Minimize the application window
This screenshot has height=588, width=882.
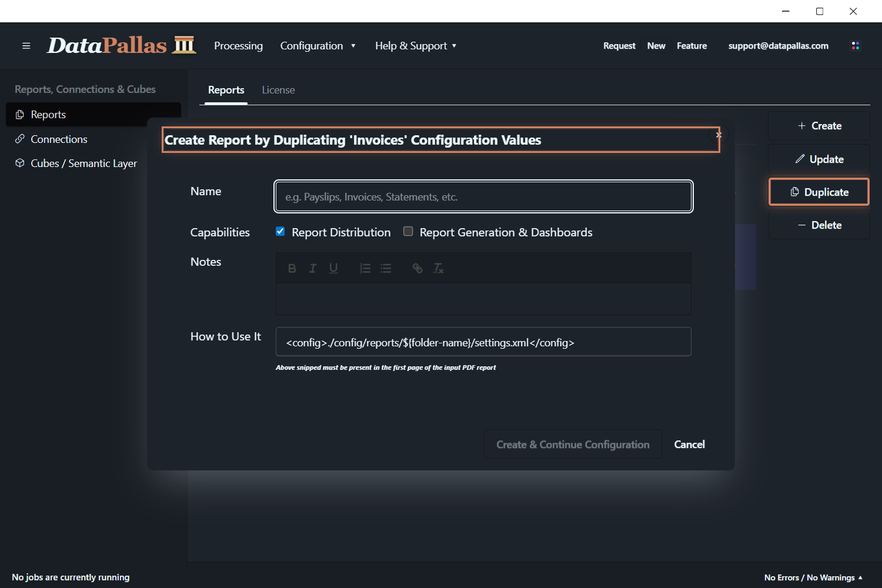click(x=786, y=11)
